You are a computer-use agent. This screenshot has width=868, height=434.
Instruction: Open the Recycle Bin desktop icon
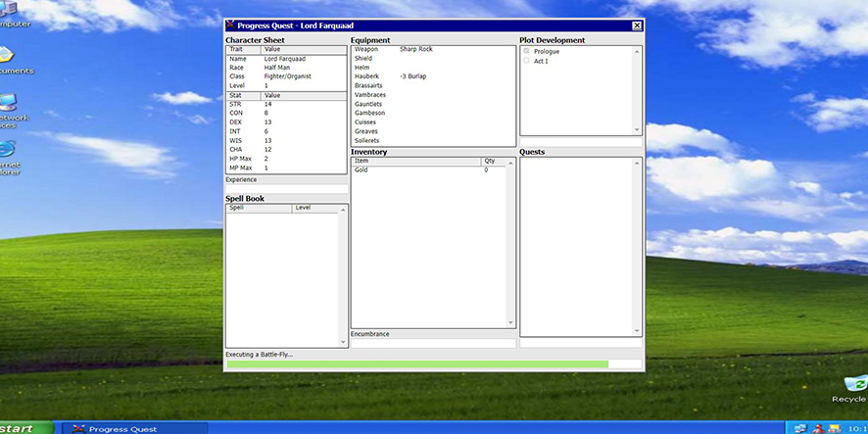point(853,389)
